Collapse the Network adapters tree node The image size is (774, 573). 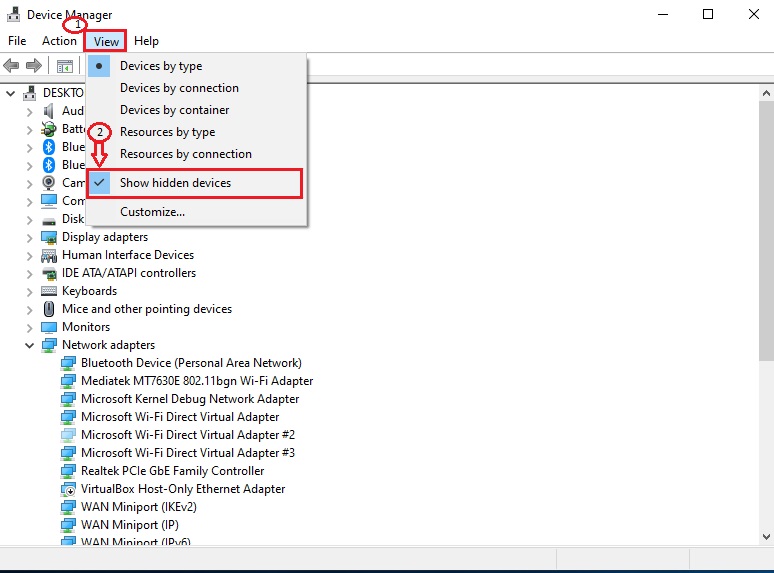click(29, 345)
